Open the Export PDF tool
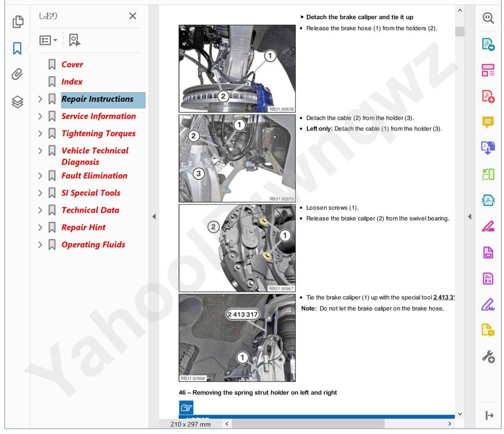The width and height of the screenshot is (504, 434). point(488,44)
